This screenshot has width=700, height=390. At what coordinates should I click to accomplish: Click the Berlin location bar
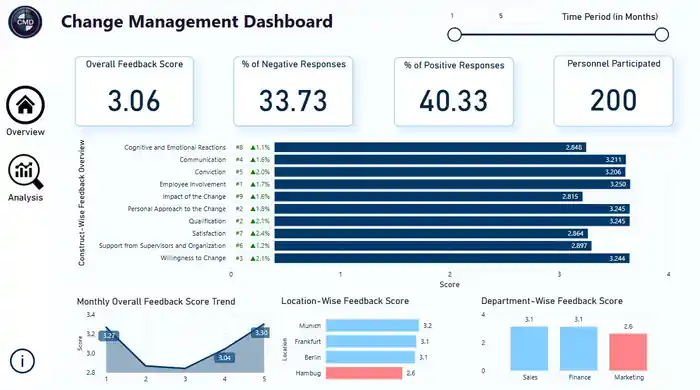[371, 357]
